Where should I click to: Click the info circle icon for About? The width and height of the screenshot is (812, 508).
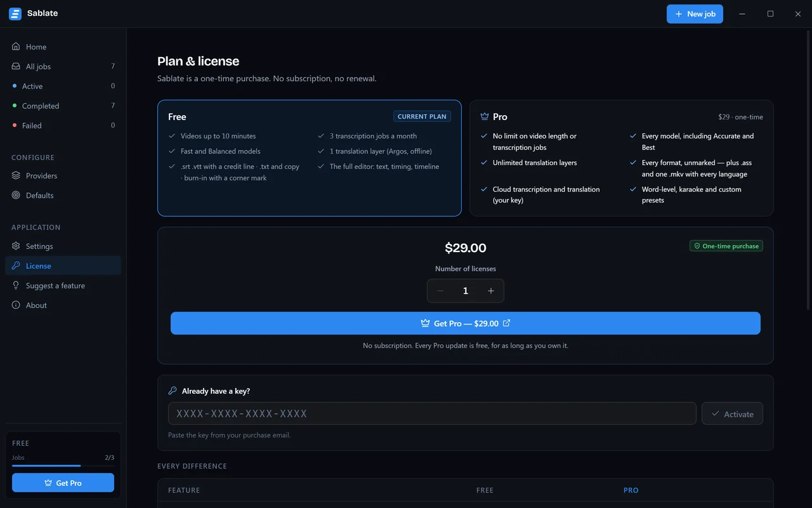point(16,305)
